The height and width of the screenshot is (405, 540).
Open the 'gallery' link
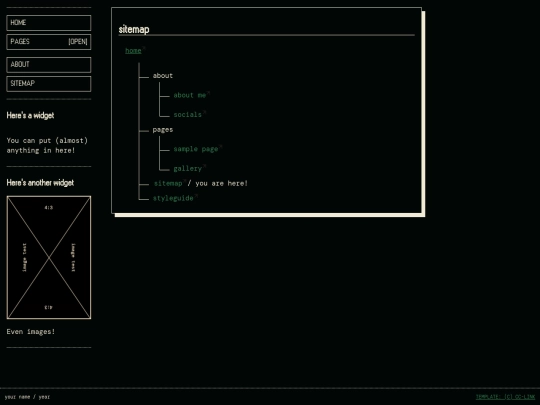[188, 168]
